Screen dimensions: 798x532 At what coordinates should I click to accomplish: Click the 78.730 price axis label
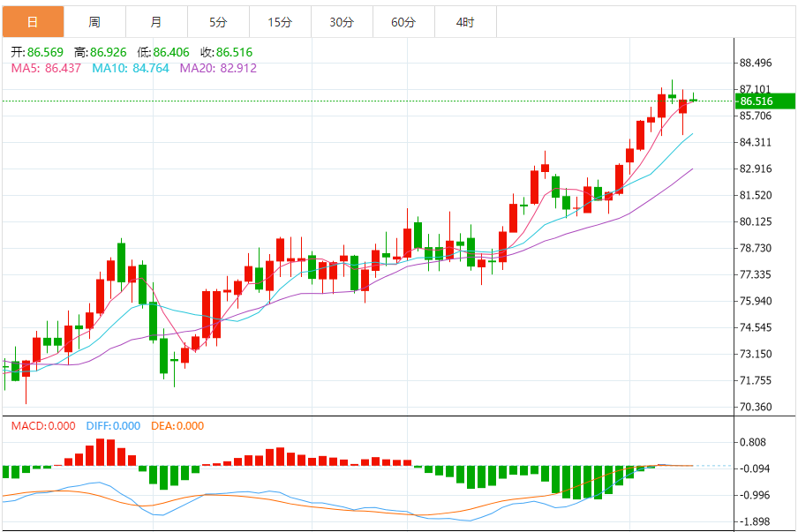(x=756, y=248)
